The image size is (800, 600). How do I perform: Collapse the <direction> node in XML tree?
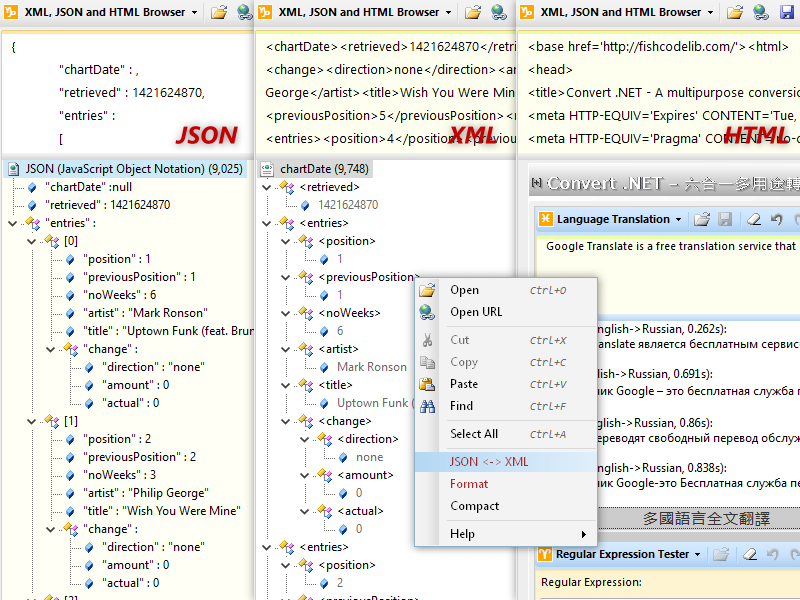tap(304, 439)
